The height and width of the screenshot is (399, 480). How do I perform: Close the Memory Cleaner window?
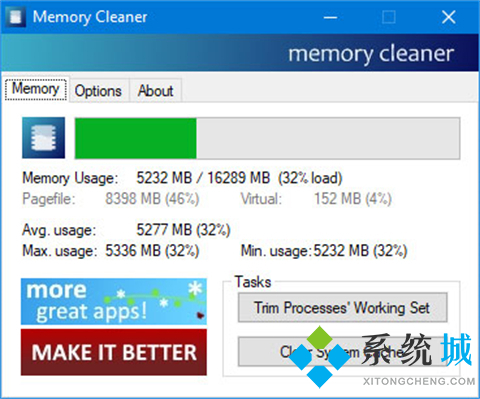pyautogui.click(x=448, y=17)
